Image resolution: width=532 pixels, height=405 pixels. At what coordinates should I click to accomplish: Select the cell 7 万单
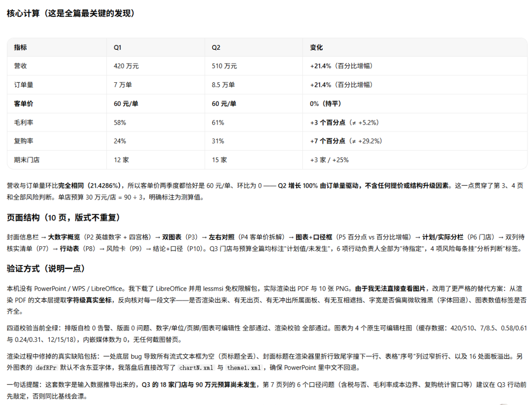pos(123,85)
